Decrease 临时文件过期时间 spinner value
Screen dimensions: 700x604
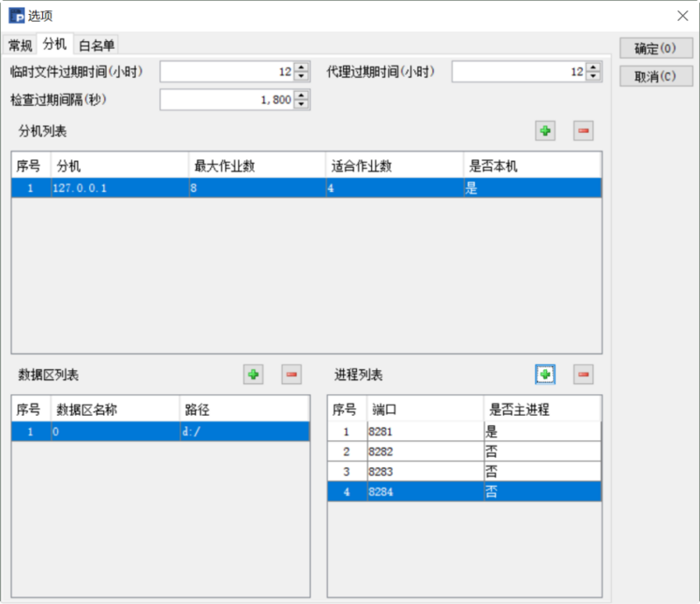tap(302, 76)
